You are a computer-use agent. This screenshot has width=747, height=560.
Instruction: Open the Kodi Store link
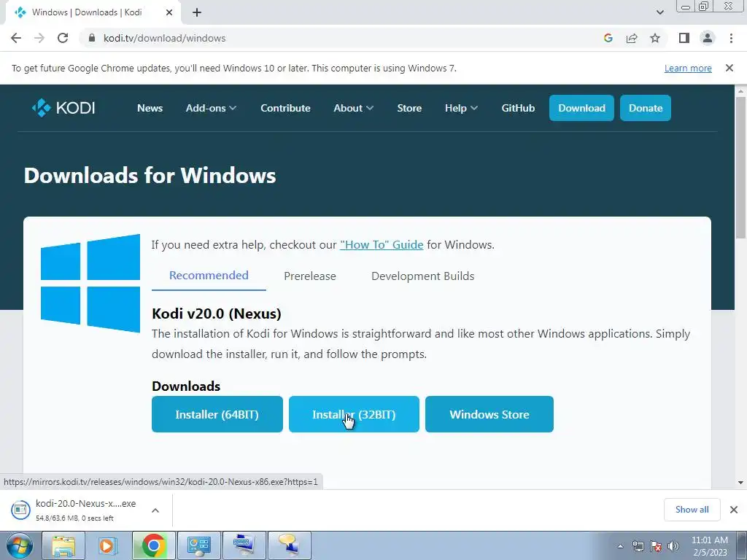(x=409, y=108)
